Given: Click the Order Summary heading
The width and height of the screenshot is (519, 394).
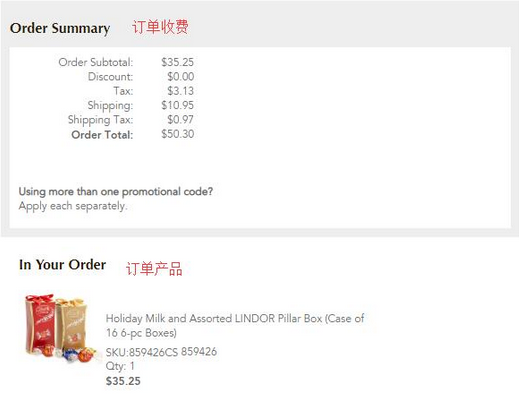Looking at the screenshot, I should click(x=60, y=28).
